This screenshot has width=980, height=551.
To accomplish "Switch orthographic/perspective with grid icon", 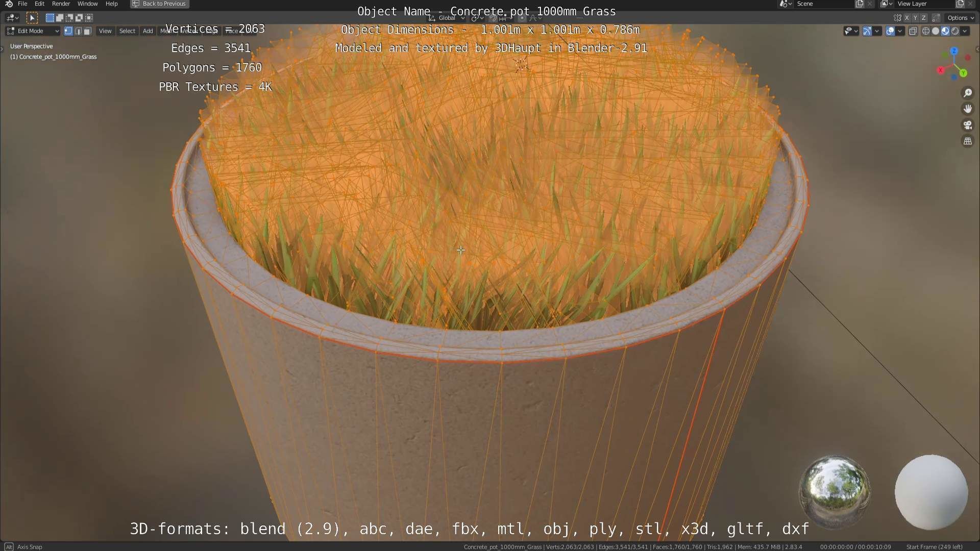I will [x=967, y=141].
